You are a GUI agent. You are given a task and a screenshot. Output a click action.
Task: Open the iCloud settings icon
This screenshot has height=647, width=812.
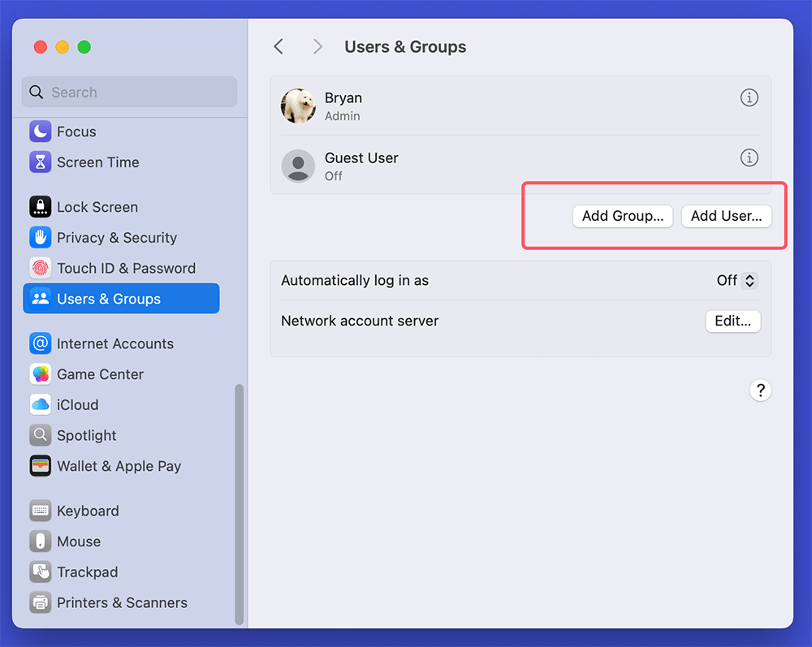[x=40, y=404]
